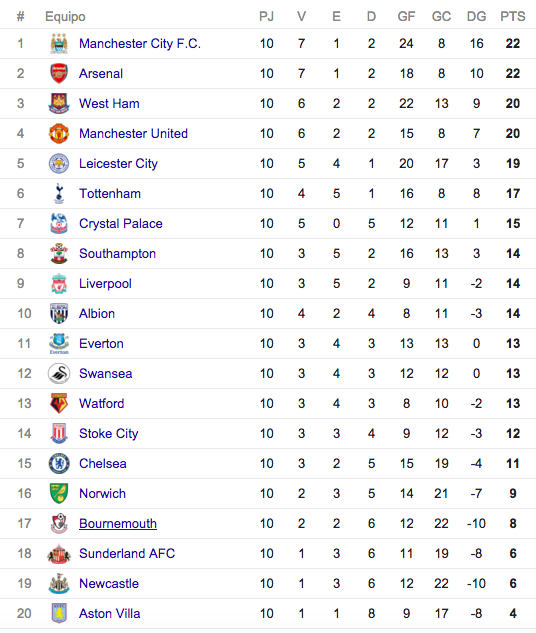Select the Southampton team name
This screenshot has height=633, width=536.
coord(117,254)
